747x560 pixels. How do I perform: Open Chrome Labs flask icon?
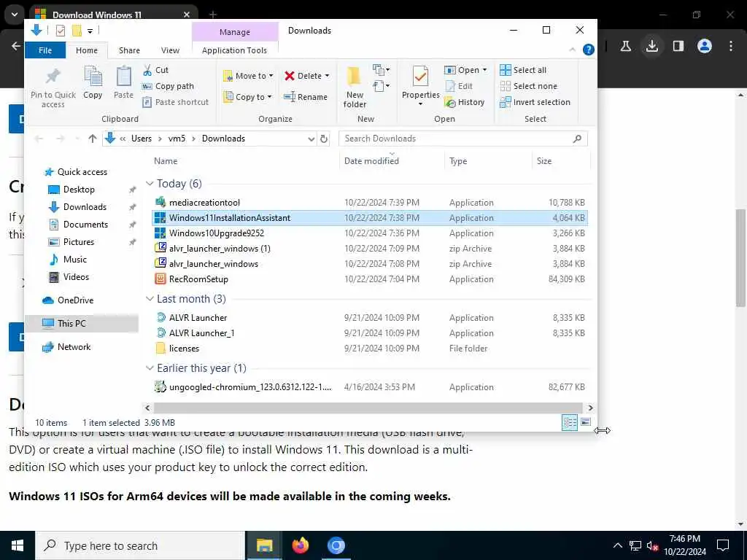626,46
